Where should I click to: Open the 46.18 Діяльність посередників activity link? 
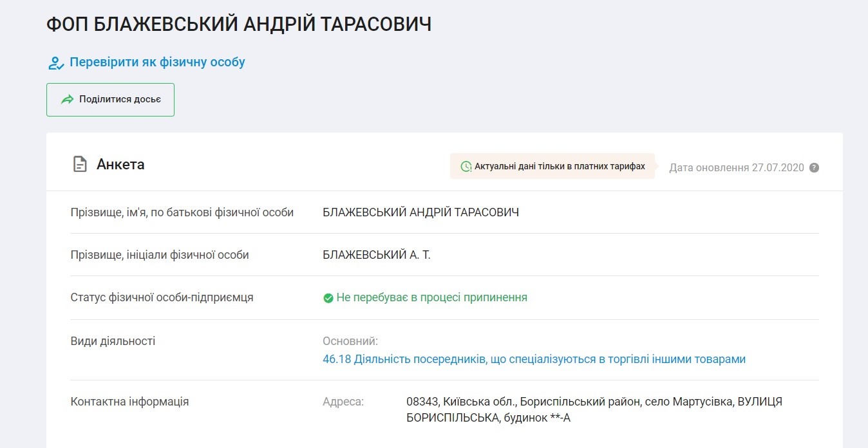(534, 359)
